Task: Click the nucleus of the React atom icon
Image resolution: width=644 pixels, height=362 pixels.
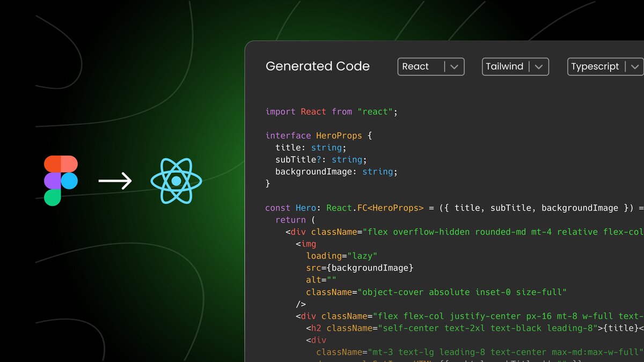Action: point(176,181)
